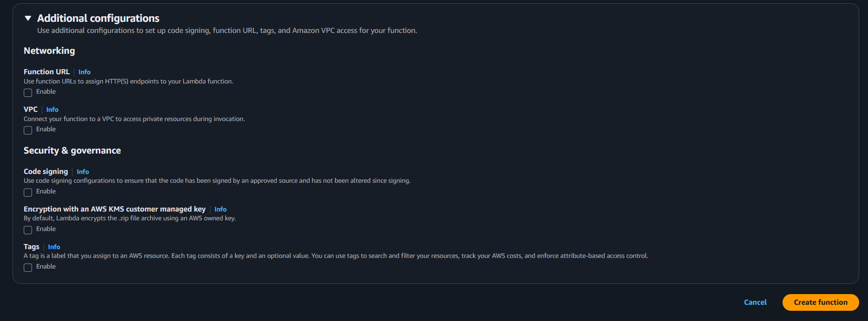View Info for Code signing
868x321 pixels.
pyautogui.click(x=83, y=172)
